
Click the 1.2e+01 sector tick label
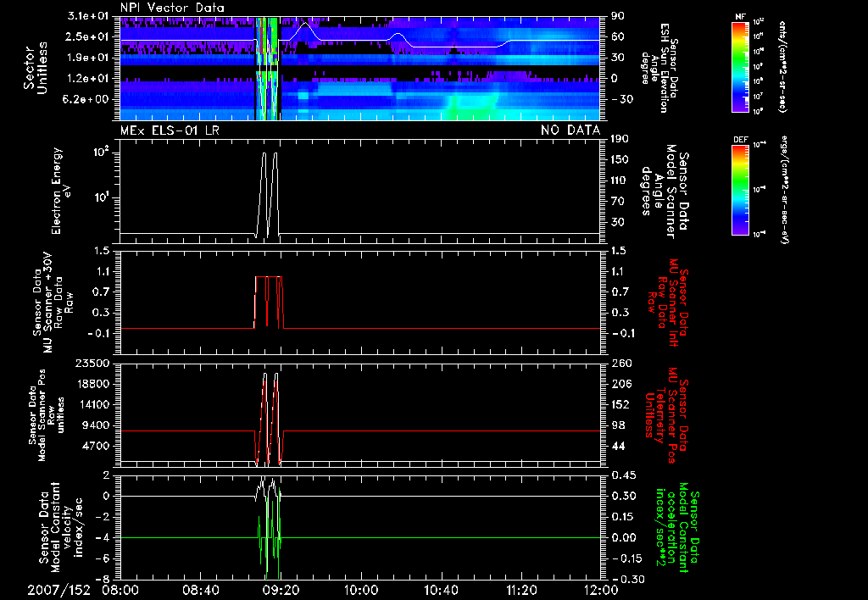[87, 79]
